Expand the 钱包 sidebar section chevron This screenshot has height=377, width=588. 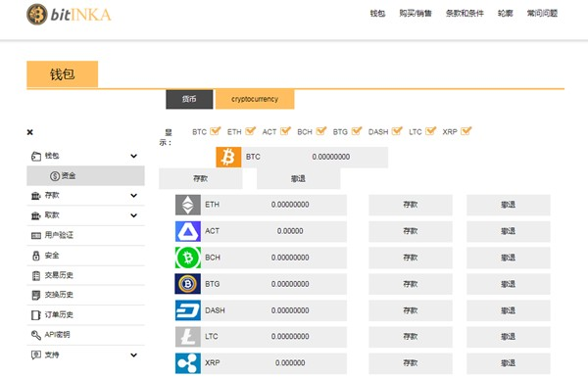(134, 156)
